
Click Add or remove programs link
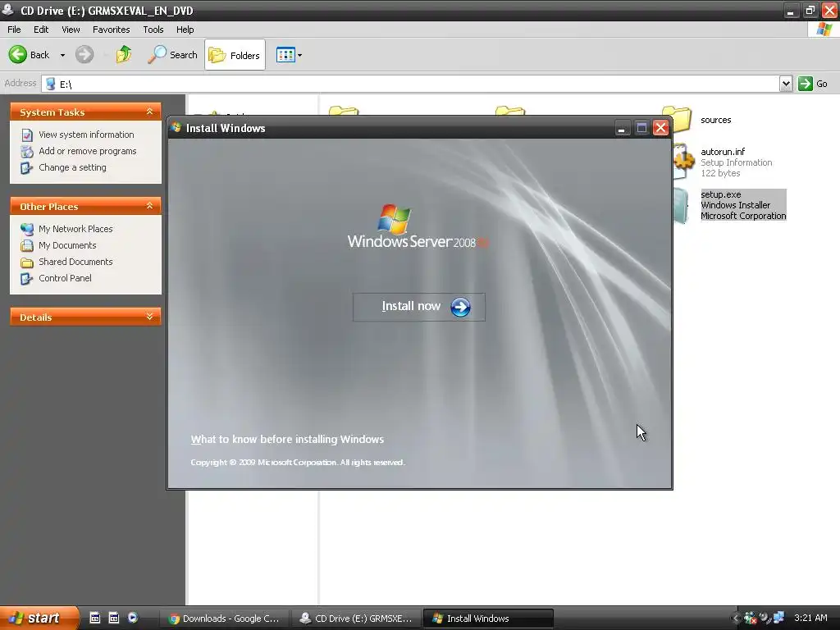tap(87, 151)
